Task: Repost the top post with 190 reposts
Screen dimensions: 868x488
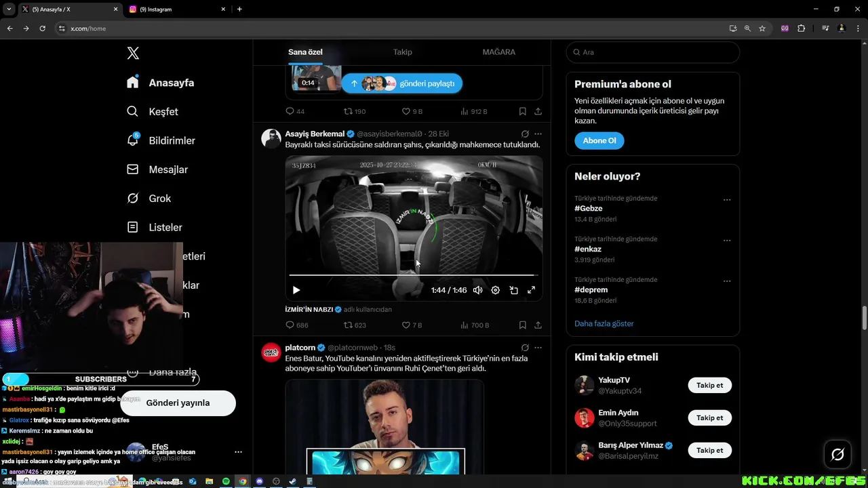Action: tap(355, 111)
